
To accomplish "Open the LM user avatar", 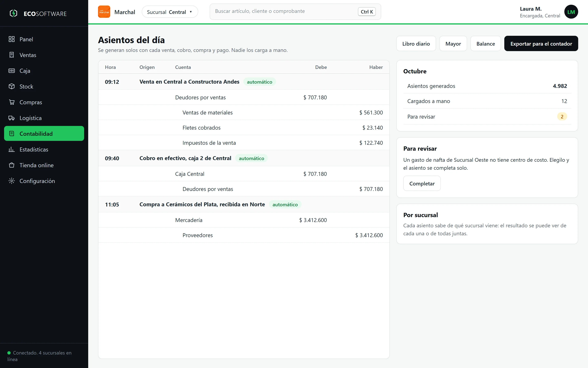I will 571,12.
